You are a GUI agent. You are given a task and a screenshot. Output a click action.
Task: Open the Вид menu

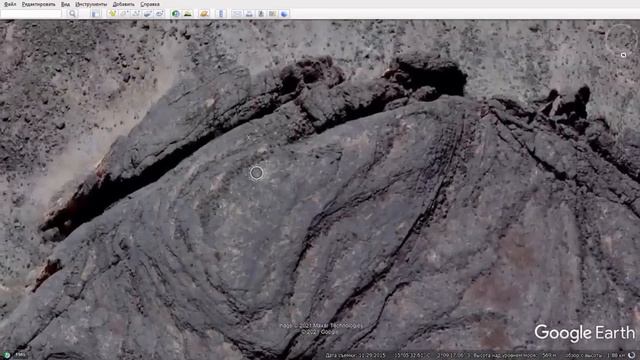(65, 4)
